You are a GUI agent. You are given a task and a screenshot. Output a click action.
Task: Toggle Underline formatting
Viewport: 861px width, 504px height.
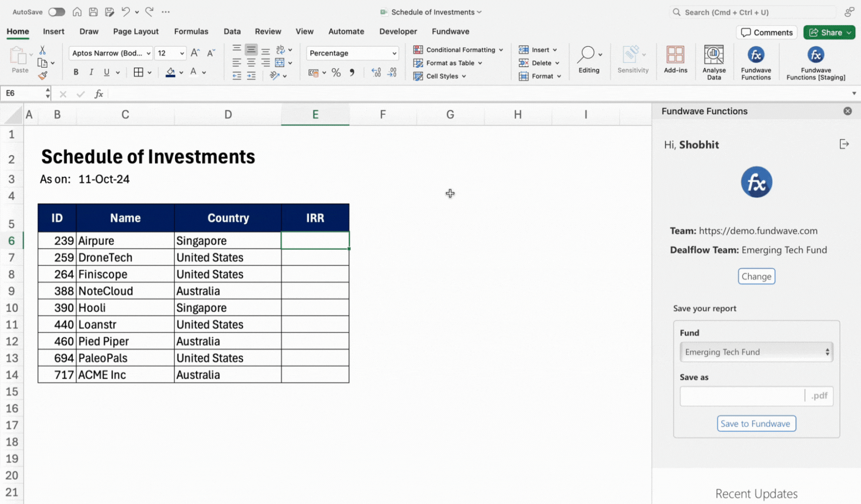(x=107, y=72)
